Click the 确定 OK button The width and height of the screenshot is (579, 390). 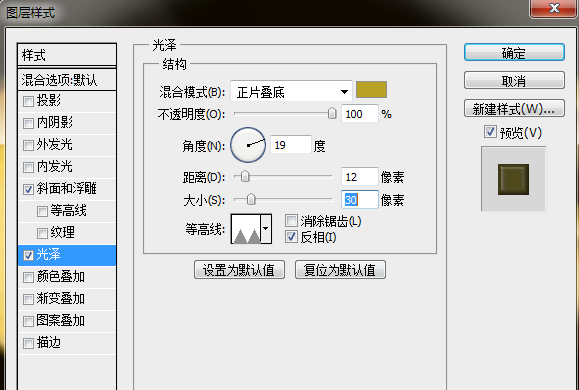(514, 52)
